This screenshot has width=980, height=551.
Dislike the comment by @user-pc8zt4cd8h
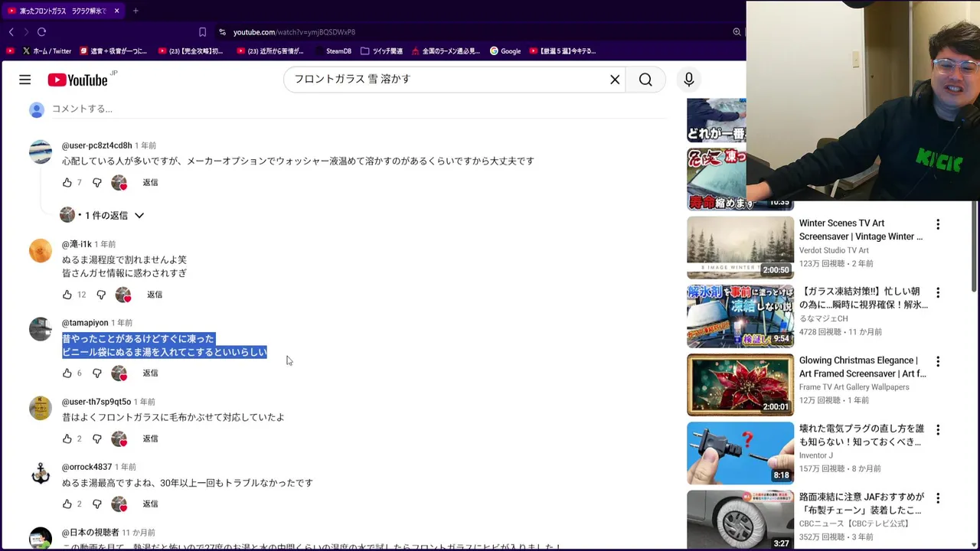97,183
